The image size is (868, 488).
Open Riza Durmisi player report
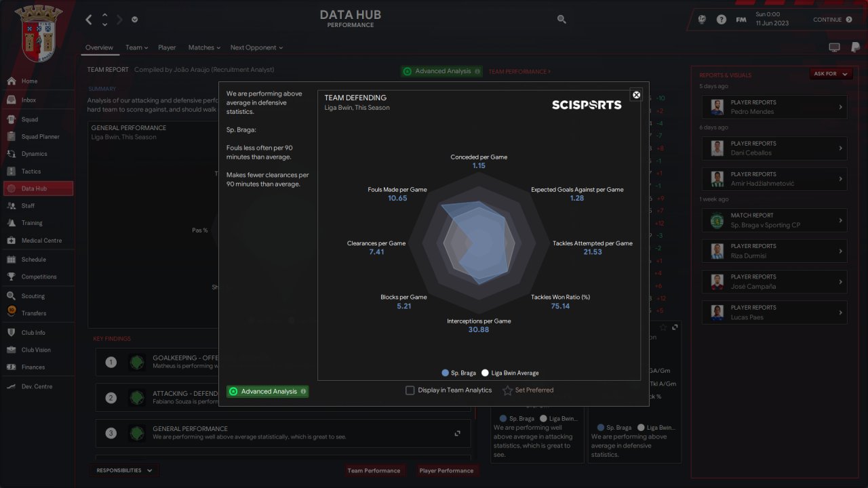click(x=774, y=251)
